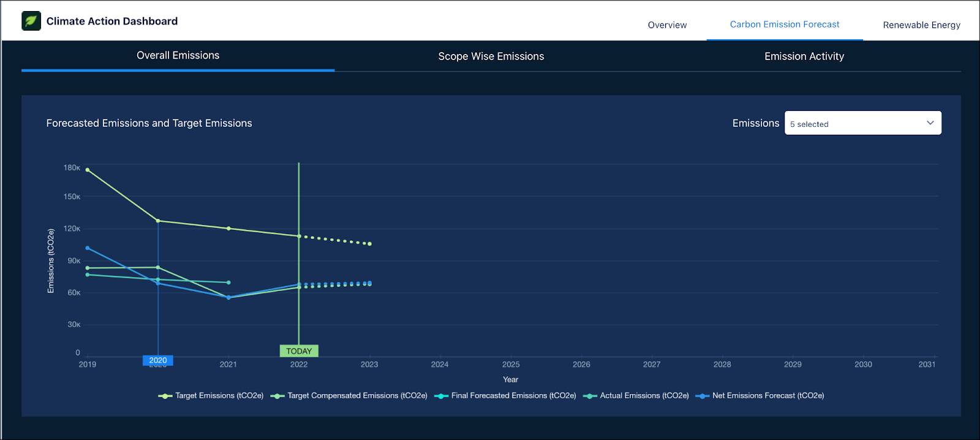
Task: Toggle Target Emissions (tCO2e) legend series
Action: point(211,396)
